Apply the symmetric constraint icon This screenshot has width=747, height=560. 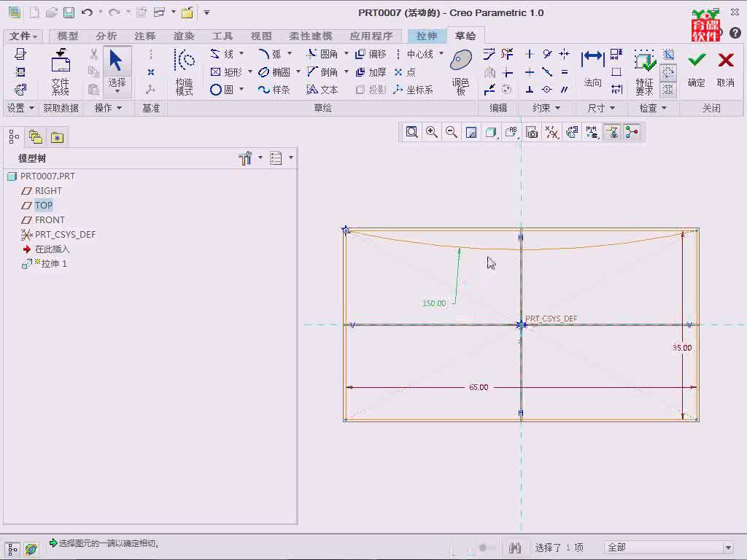point(565,54)
